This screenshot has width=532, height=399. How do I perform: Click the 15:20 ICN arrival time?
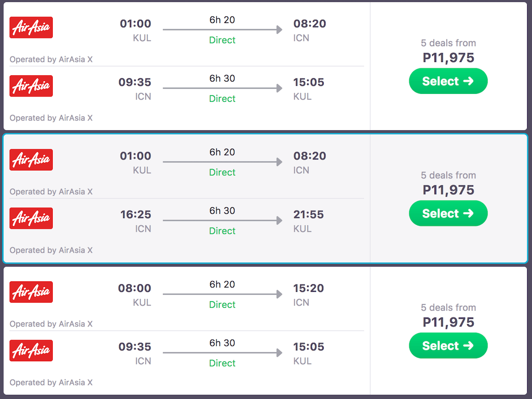pos(309,288)
